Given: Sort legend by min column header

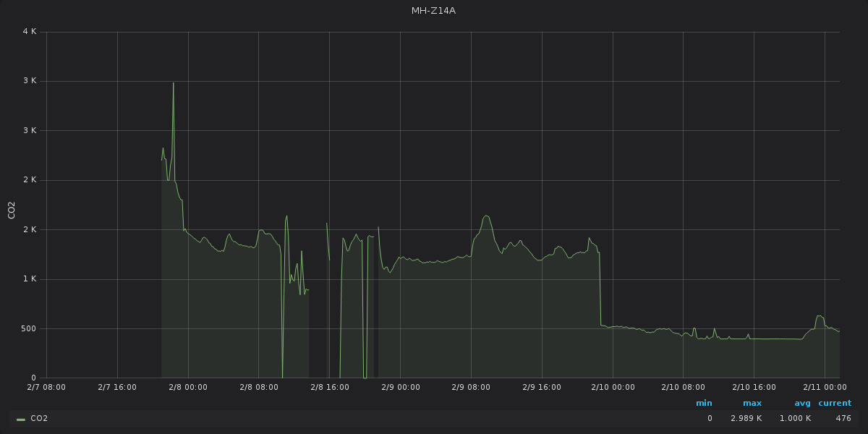Looking at the screenshot, I should click(704, 403).
